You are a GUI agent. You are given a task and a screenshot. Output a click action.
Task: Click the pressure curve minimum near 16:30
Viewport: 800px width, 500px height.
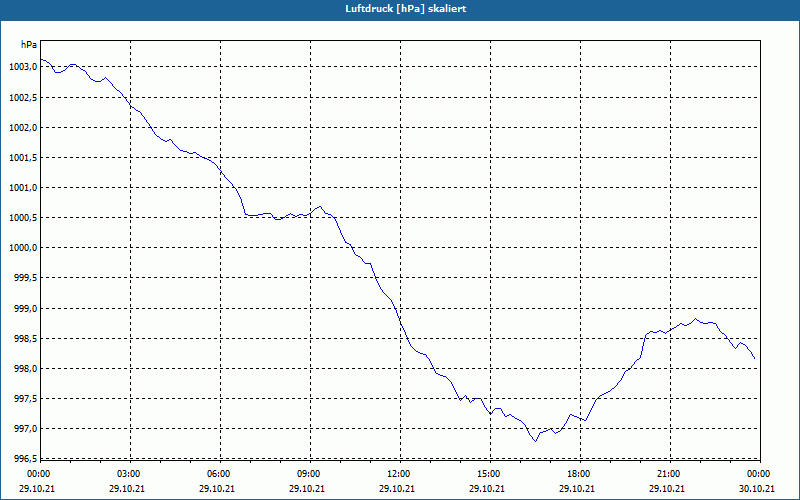(x=535, y=441)
